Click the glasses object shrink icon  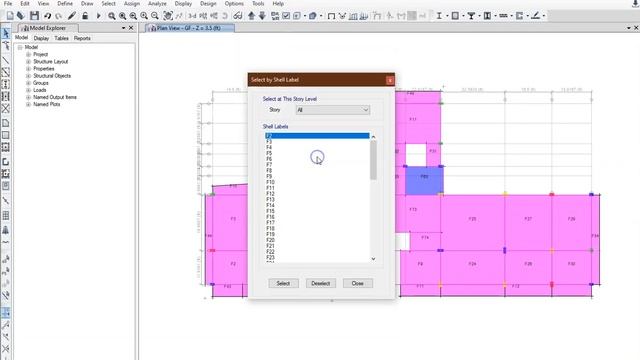[x=238, y=16]
